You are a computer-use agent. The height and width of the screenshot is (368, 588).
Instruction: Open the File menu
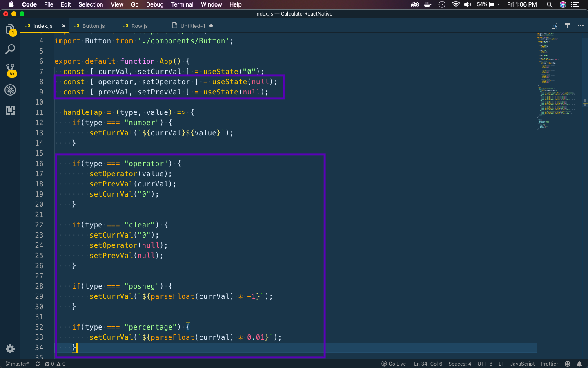(49, 4)
